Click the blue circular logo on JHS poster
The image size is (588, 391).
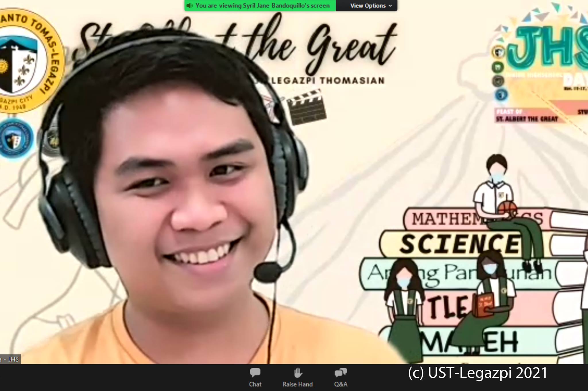coord(501,95)
